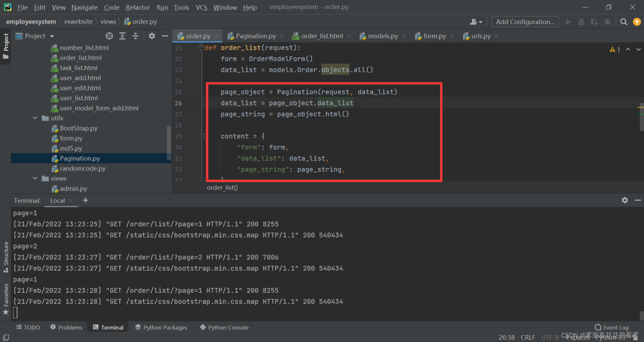Screen dimensions: 644x342
Task: Open the Refactor menu
Action: pyautogui.click(x=138, y=8)
